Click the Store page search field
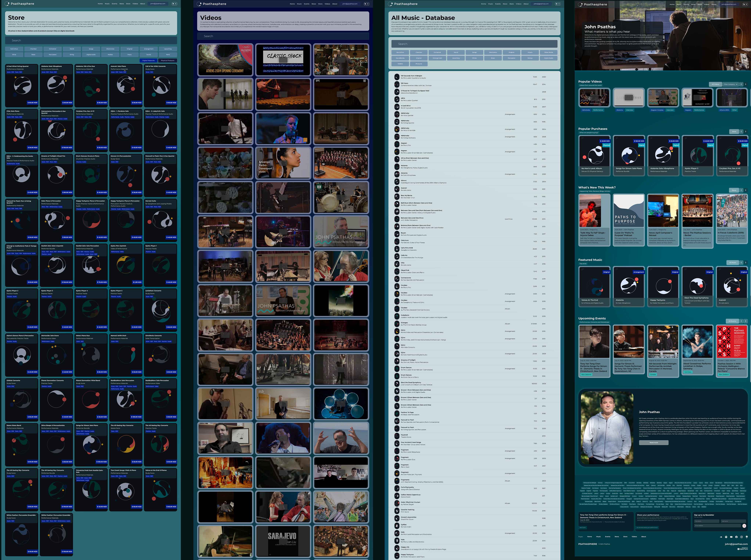The width and height of the screenshot is (751, 560). coord(91,40)
